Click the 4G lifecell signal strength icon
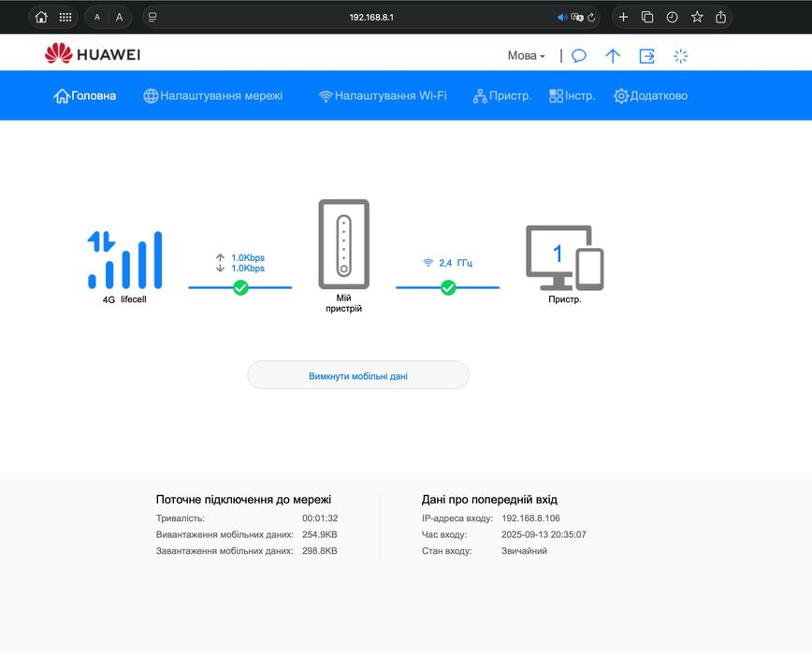Viewport: 812px width, 655px height. (124, 260)
